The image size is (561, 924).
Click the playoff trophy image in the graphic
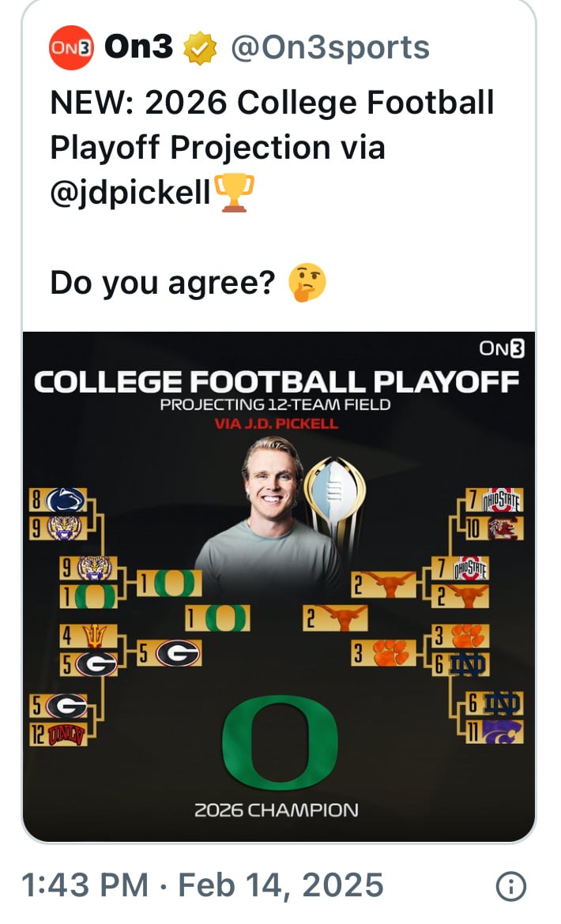[x=334, y=498]
